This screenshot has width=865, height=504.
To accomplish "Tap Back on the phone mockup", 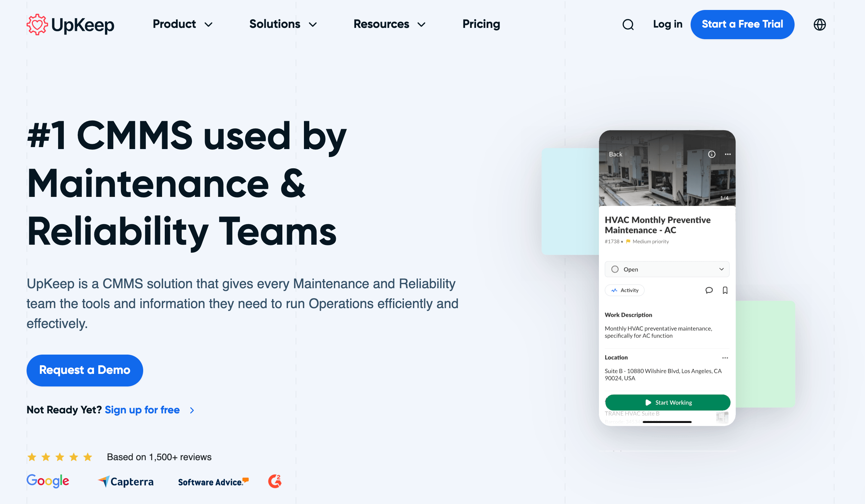I will pos(615,154).
